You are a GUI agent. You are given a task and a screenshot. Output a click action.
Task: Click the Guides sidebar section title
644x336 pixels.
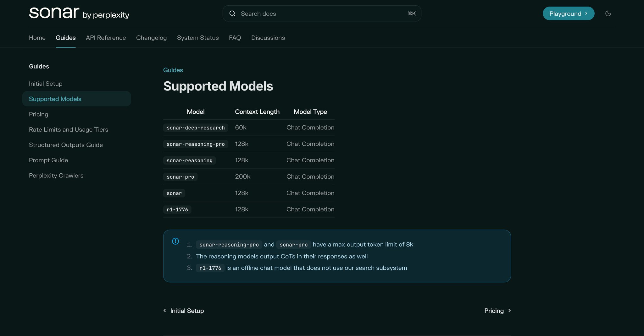39,66
